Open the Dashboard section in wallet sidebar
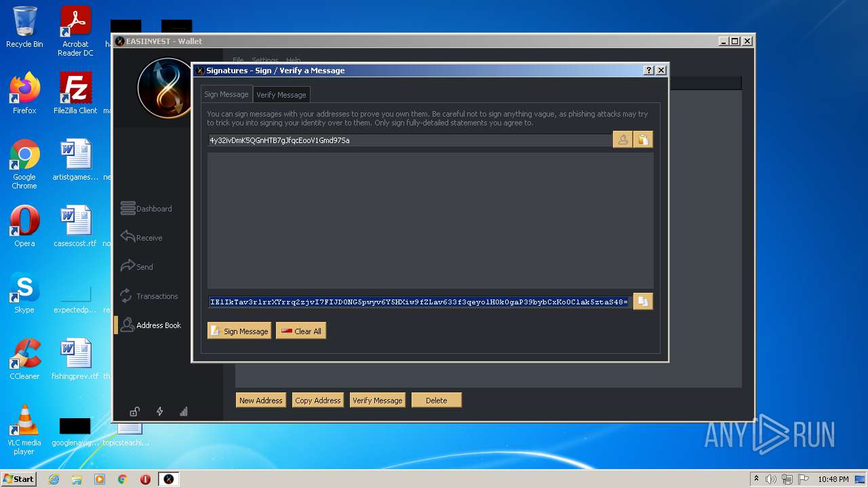 (x=146, y=209)
